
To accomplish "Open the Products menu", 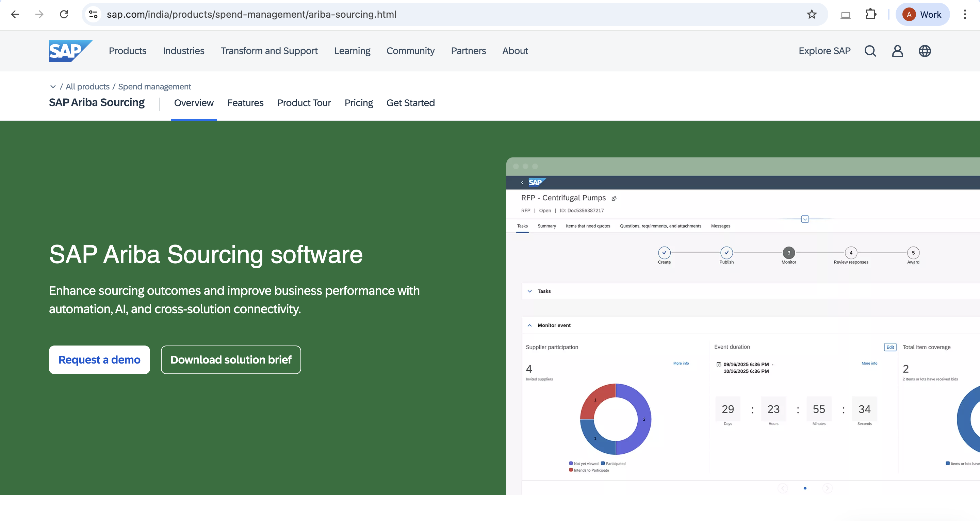I will point(128,51).
